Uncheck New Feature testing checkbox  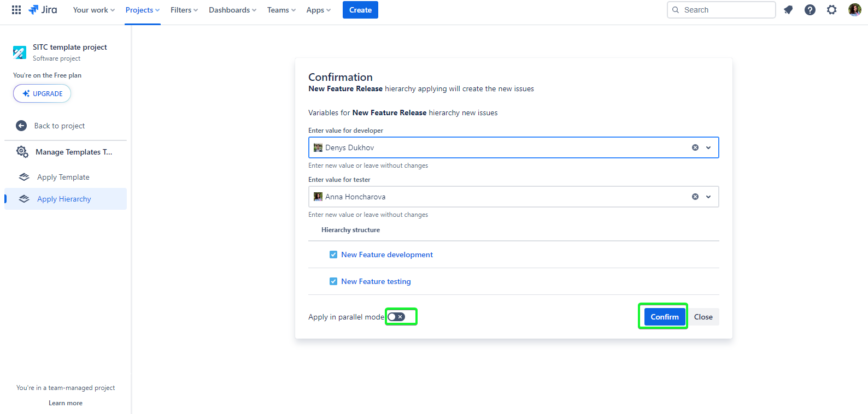click(333, 281)
